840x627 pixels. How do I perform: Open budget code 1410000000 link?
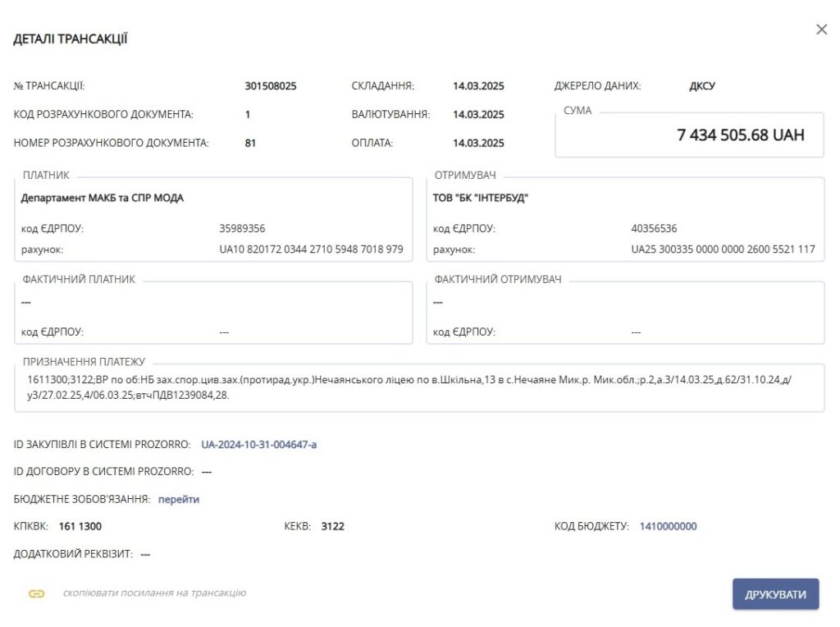click(x=668, y=526)
